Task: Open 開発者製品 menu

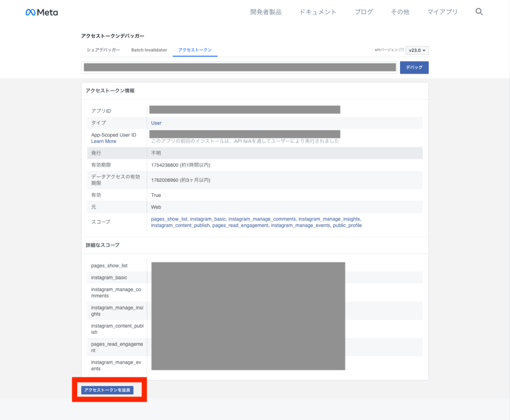Action: click(x=266, y=12)
